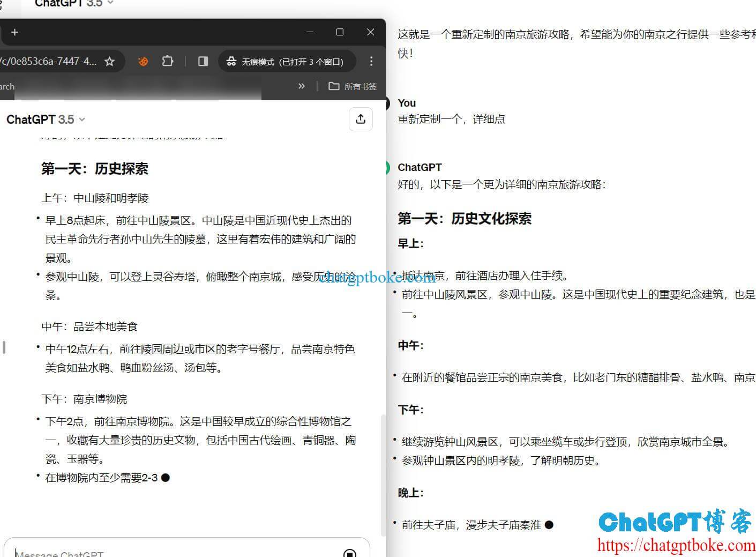Click the ChatGPT sender name in background chat
This screenshot has width=756, height=557.
[x=420, y=167]
